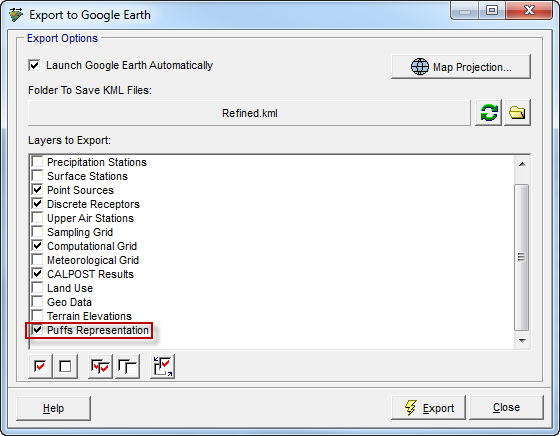Open the Map Projection dialog
Viewport: 560px width, 436px height.
[x=461, y=67]
